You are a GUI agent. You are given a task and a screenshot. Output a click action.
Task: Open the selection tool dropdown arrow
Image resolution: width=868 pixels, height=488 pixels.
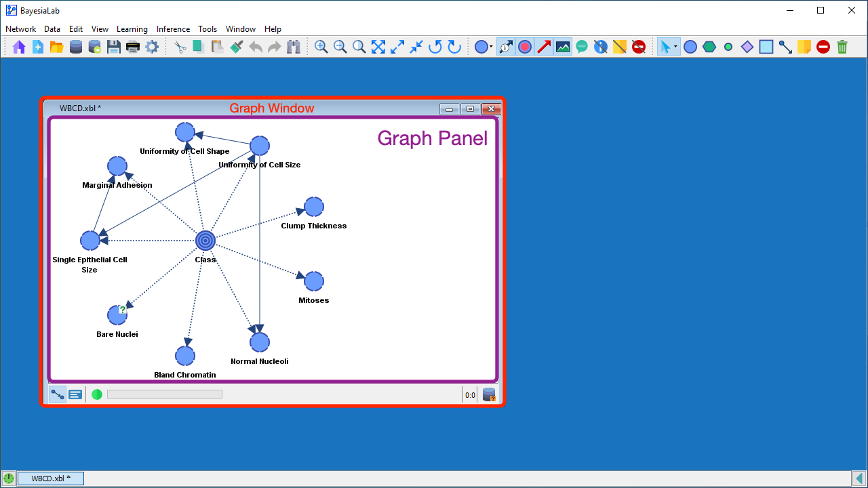675,47
